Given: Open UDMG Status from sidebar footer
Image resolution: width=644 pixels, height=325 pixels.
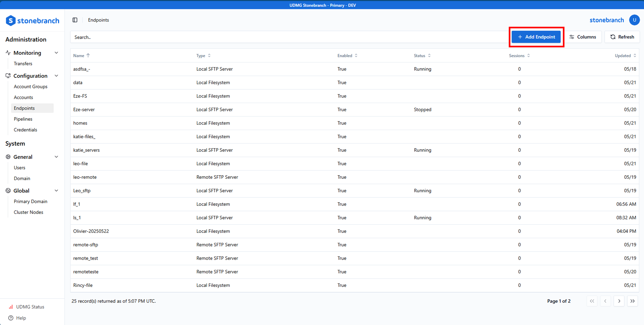Looking at the screenshot, I should click(30, 307).
